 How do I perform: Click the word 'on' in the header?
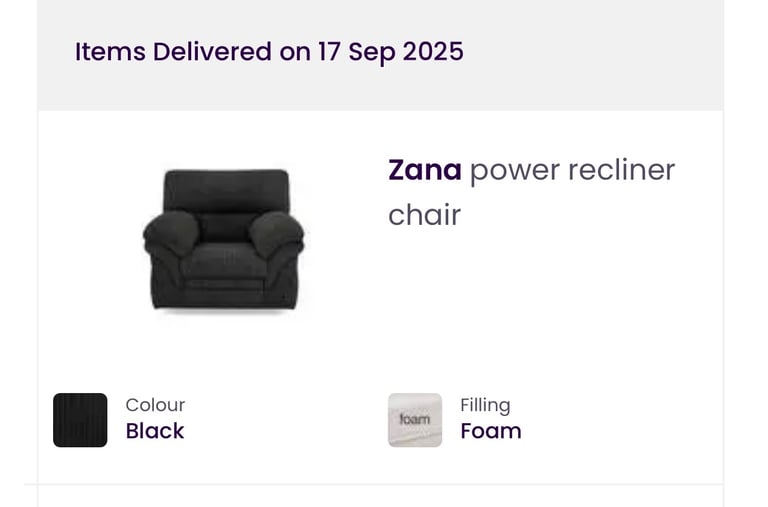pyautogui.click(x=295, y=52)
